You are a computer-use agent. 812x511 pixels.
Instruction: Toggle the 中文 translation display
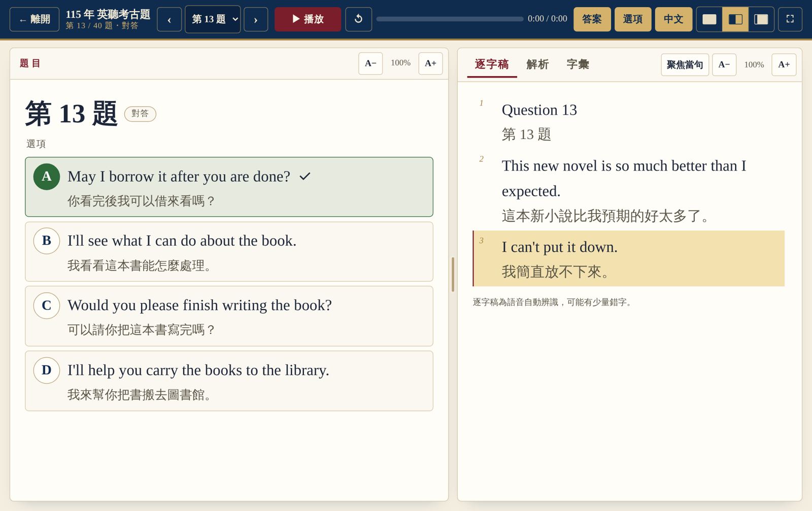(673, 19)
